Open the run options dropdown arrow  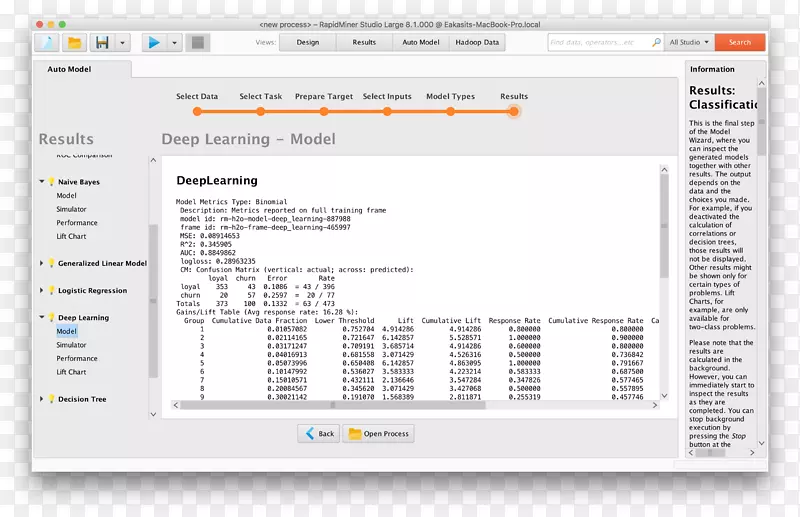point(174,43)
